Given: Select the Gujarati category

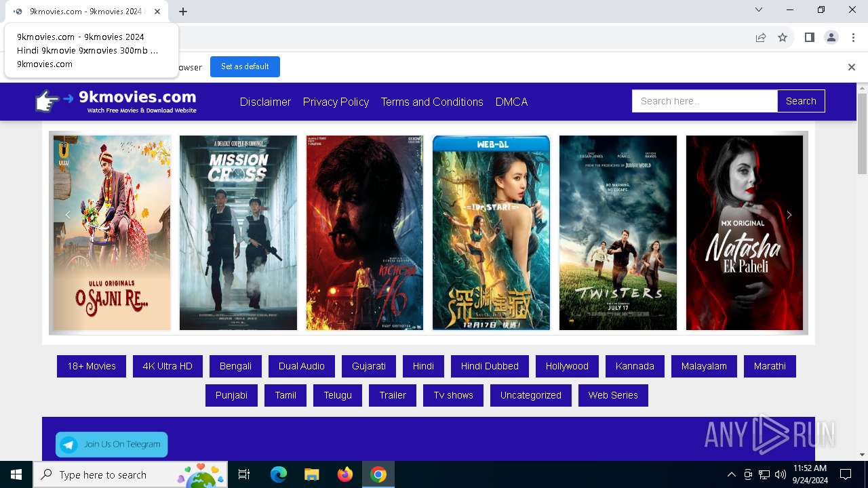Looking at the screenshot, I should coord(369,366).
